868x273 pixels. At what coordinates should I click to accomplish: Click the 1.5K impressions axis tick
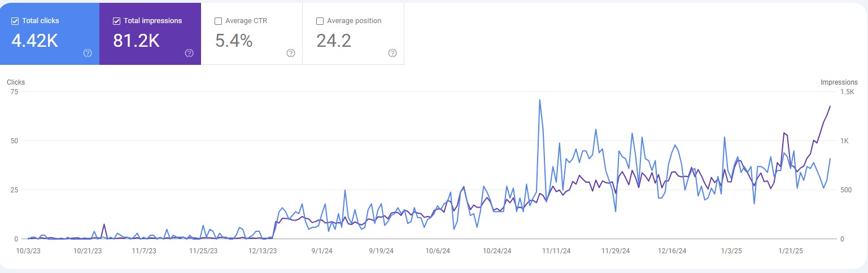tap(847, 92)
